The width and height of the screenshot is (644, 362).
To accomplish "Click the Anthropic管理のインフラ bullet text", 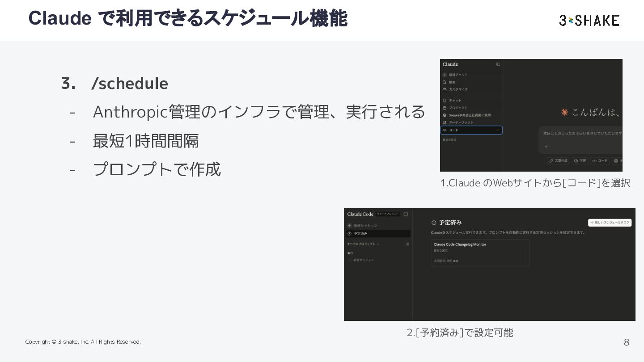I will coord(259,112).
